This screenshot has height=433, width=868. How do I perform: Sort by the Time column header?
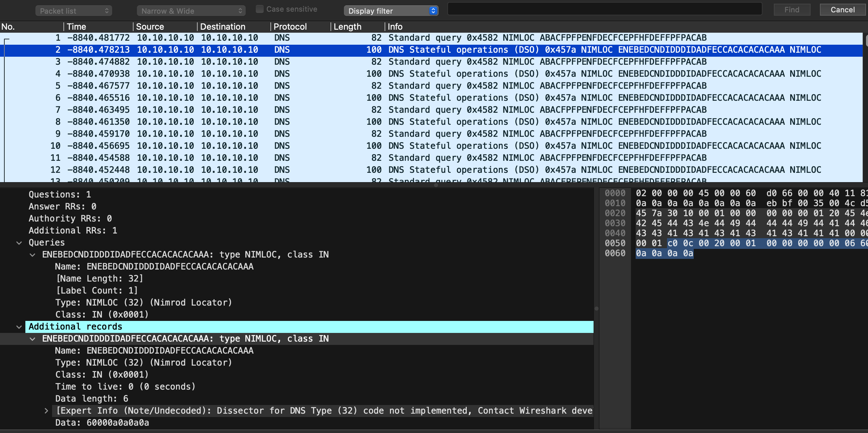pos(99,27)
